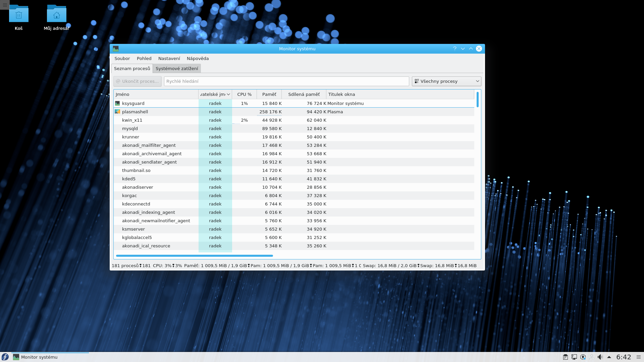Image resolution: width=644 pixels, height=362 pixels.
Task: Click the Monitor systému taskbar entry
Action: tap(39, 357)
